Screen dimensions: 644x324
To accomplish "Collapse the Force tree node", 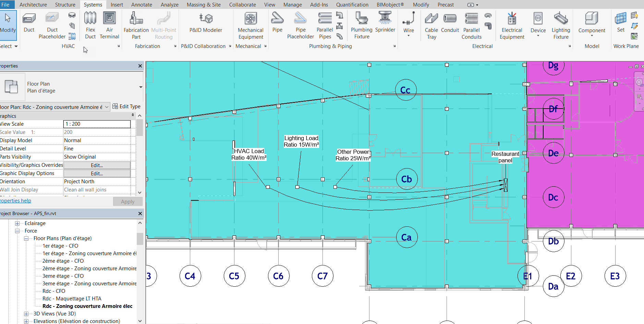I will pos(17,230).
